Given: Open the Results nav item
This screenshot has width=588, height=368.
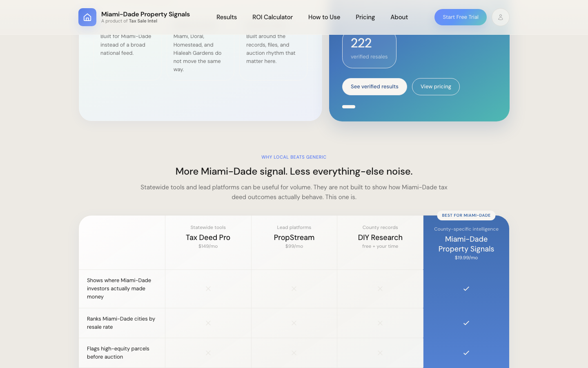Looking at the screenshot, I should (x=227, y=17).
